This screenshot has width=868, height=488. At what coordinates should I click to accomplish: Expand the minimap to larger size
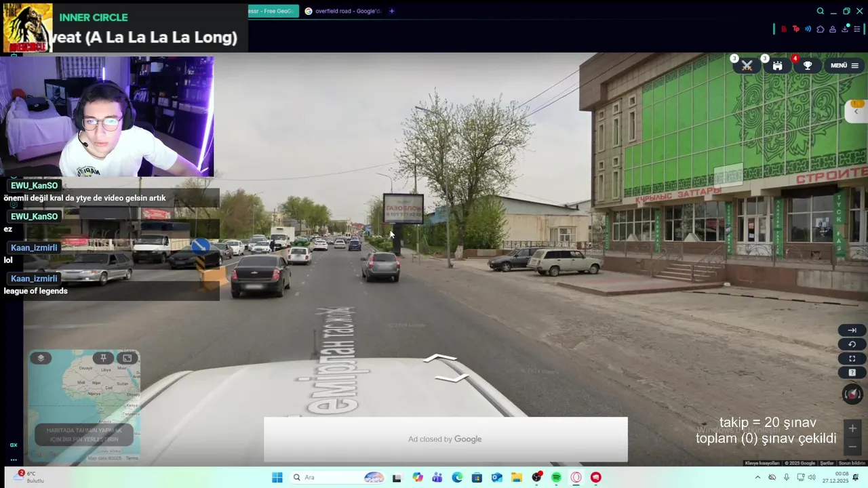(127, 358)
